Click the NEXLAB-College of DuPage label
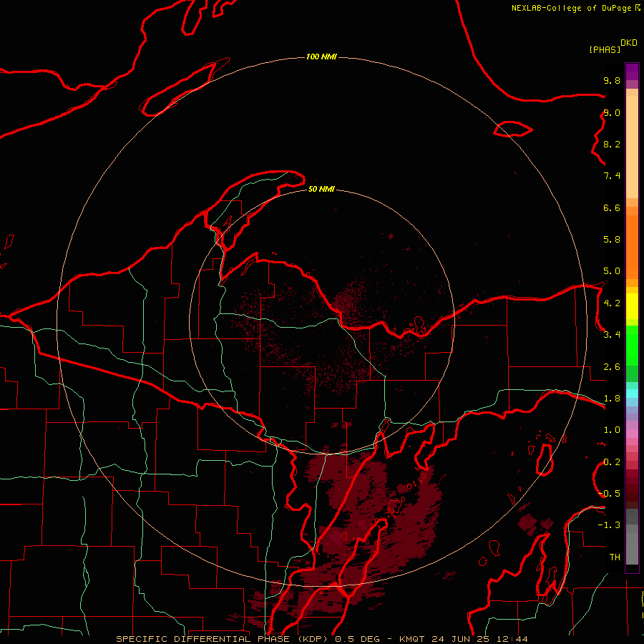644x644 pixels. click(572, 8)
